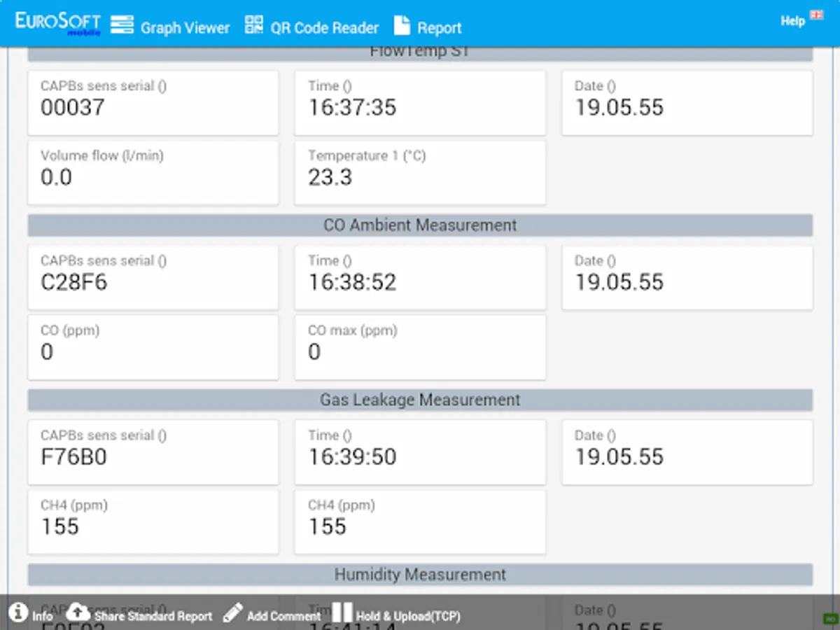This screenshot has width=840, height=630.
Task: Click the sensor serial 00037 card
Action: (x=153, y=102)
